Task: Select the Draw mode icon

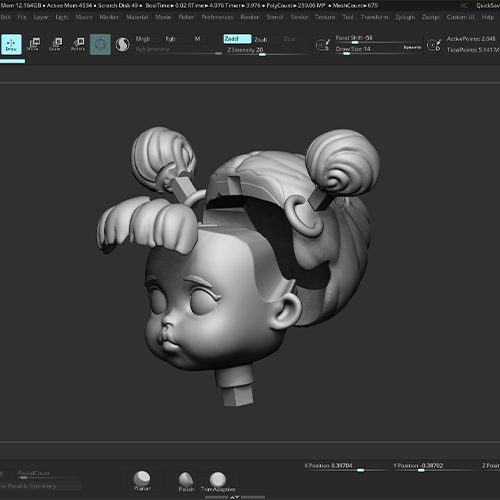Action: (x=11, y=44)
